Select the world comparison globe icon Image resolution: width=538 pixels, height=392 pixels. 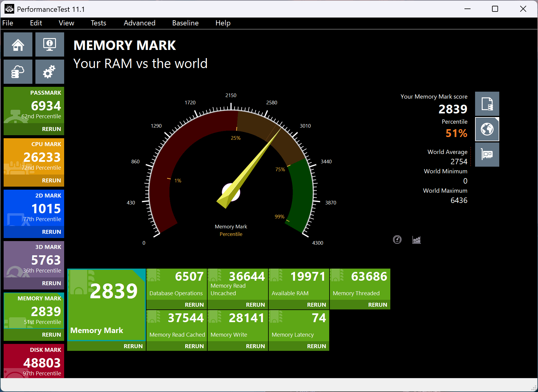point(487,129)
